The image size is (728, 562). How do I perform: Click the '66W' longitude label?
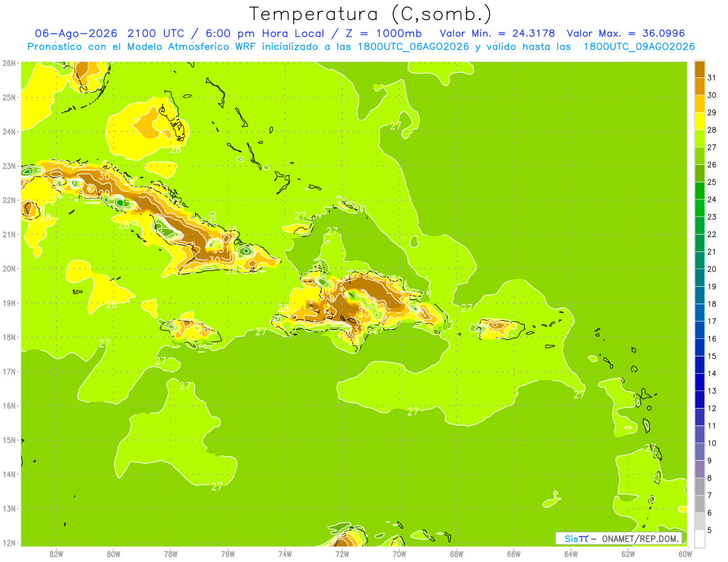(514, 554)
